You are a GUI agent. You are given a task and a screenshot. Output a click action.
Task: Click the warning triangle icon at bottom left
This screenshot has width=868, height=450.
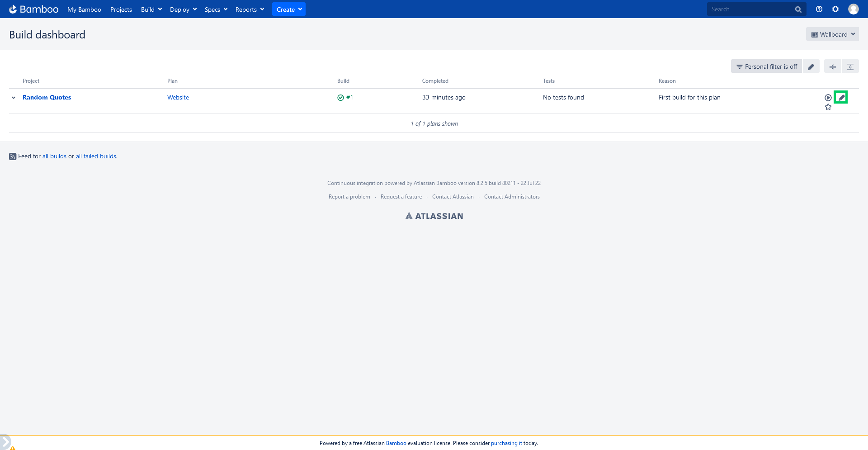(x=13, y=448)
